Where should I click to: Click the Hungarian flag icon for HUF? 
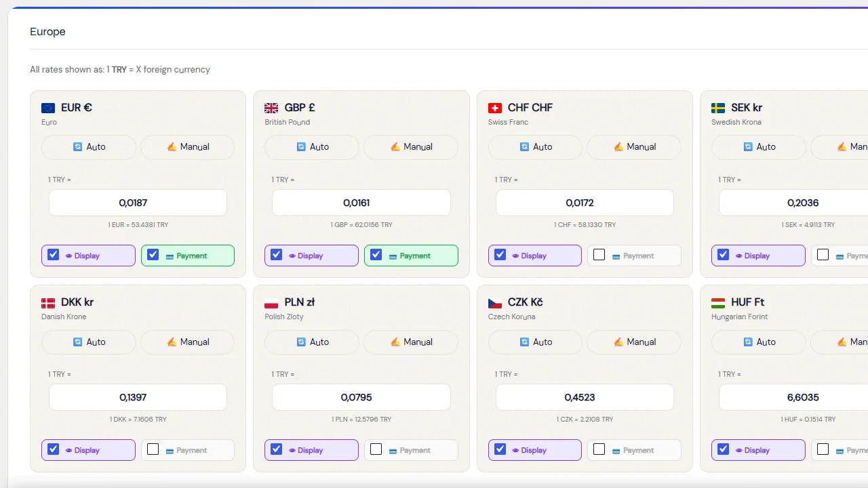coord(718,303)
